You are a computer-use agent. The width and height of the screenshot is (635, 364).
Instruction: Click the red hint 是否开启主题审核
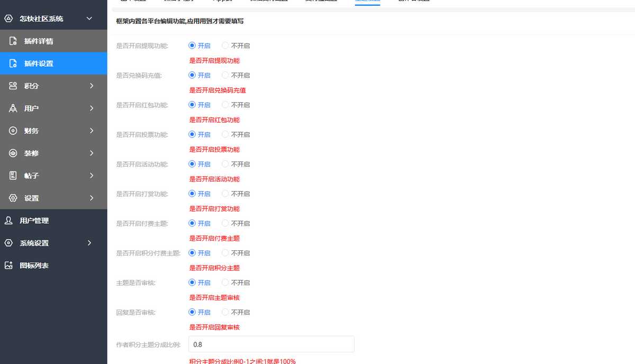[x=214, y=297]
